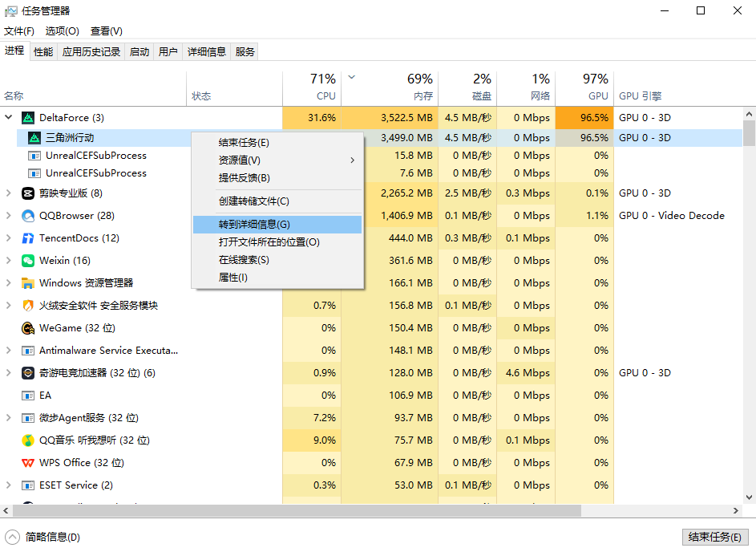Viewport: 756px width, 556px height.
Task: Click the QQBrowser process icon
Action: tap(28, 216)
